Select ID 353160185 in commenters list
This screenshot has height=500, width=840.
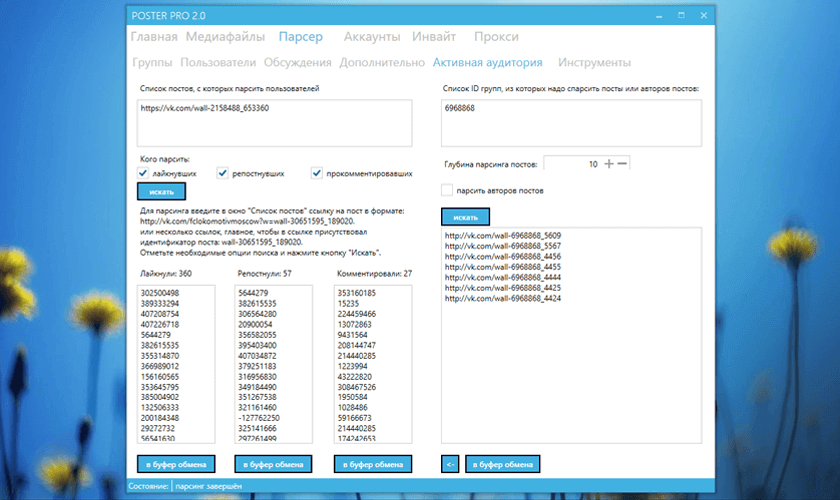(356, 293)
